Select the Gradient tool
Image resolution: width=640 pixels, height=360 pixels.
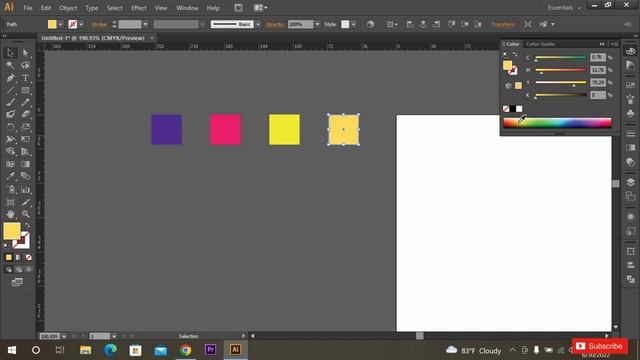[x=25, y=164]
